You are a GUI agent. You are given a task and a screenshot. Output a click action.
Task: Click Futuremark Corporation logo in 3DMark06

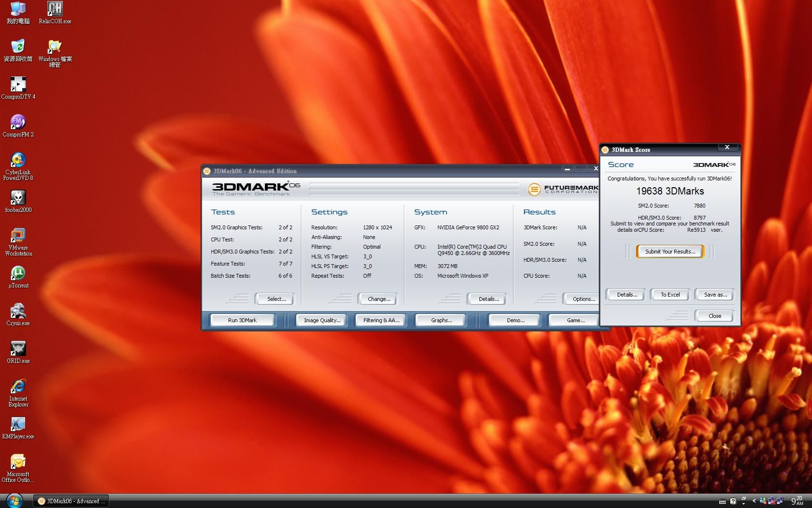pyautogui.click(x=563, y=189)
